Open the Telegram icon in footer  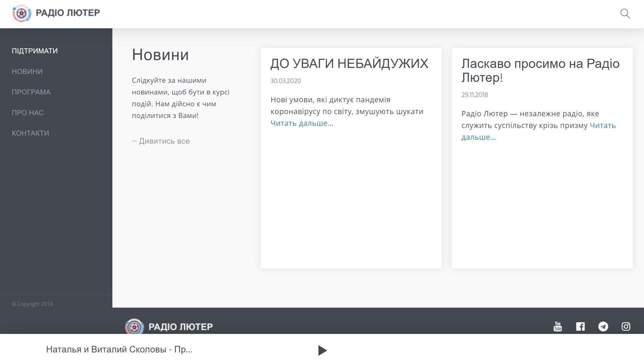coord(603,326)
